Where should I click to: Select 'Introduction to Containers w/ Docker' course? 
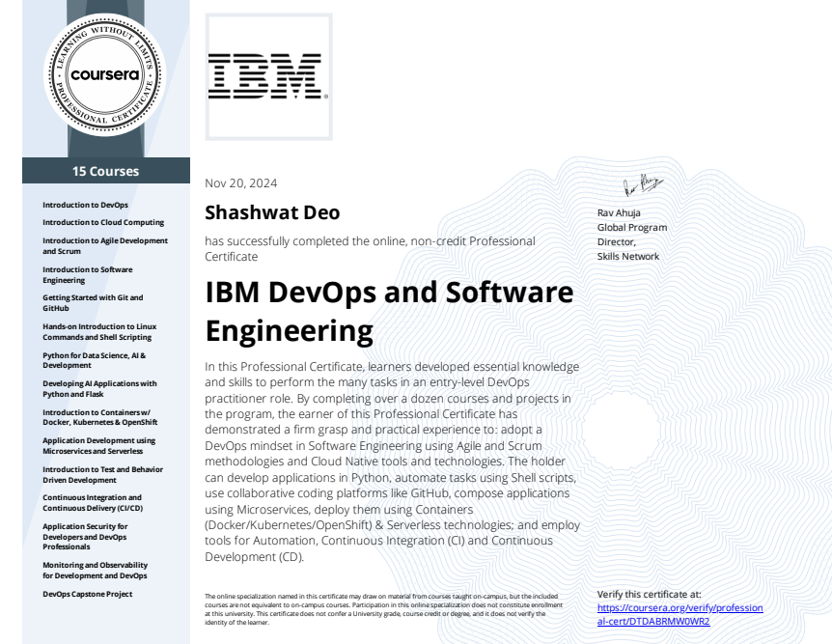[100, 417]
